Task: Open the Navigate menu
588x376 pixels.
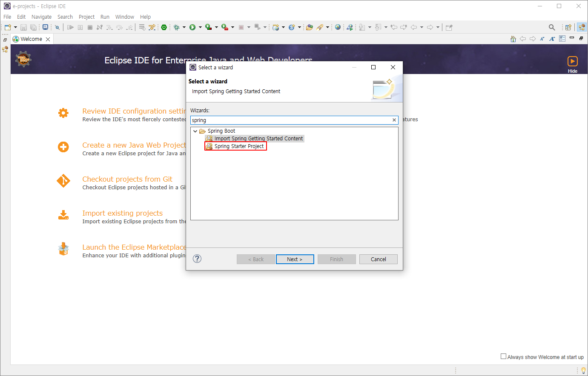Action: [41, 17]
